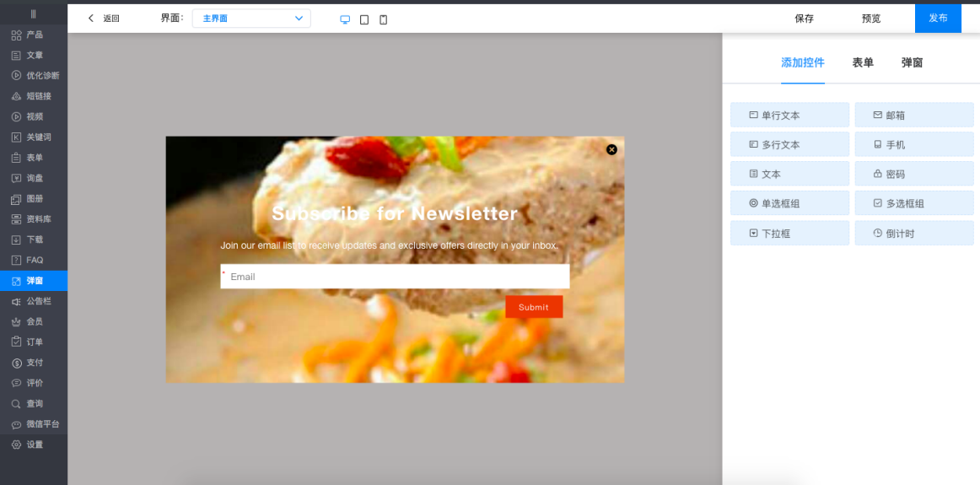Switch to desktop preview icon

(345, 19)
